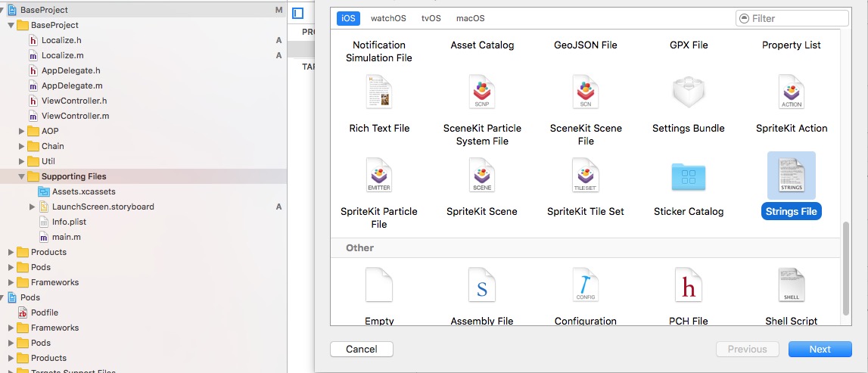Expand the Util folder
The width and height of the screenshot is (868, 373).
click(22, 161)
